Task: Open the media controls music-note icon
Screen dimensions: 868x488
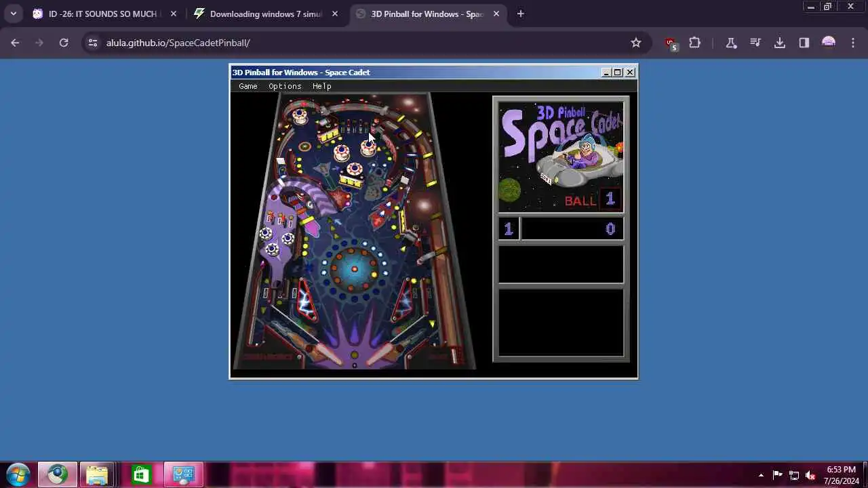Action: pos(755,43)
